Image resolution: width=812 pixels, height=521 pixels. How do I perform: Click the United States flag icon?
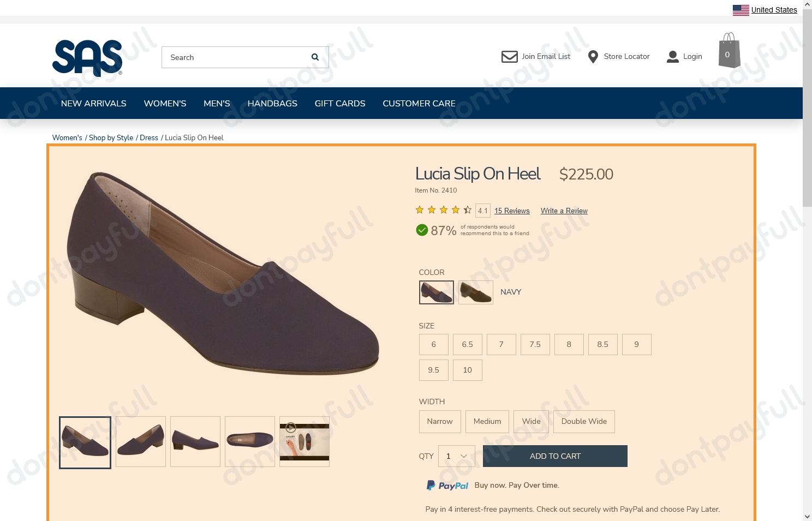coord(741,9)
